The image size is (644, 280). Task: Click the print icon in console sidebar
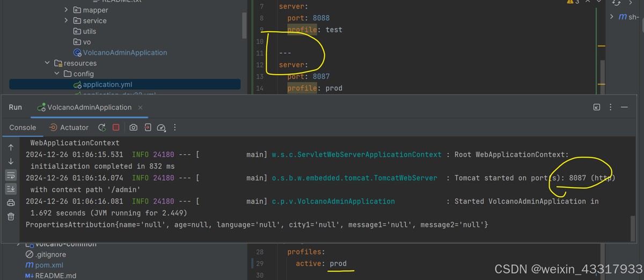click(11, 203)
